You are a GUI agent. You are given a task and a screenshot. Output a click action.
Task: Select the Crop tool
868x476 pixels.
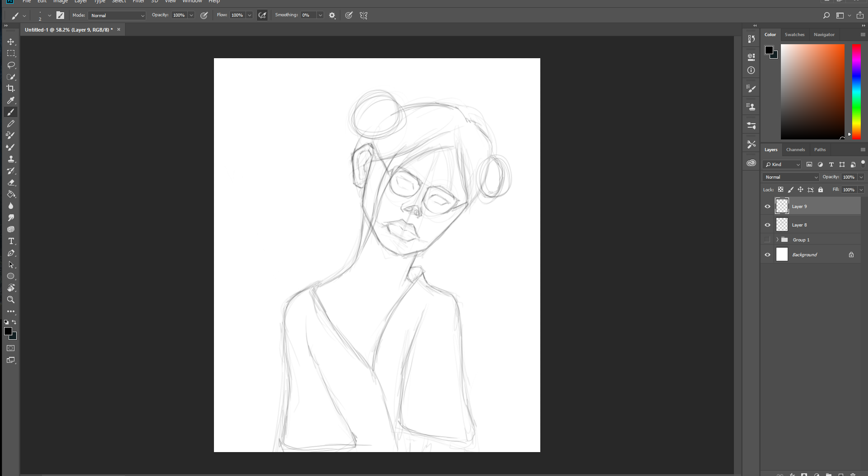click(x=11, y=88)
